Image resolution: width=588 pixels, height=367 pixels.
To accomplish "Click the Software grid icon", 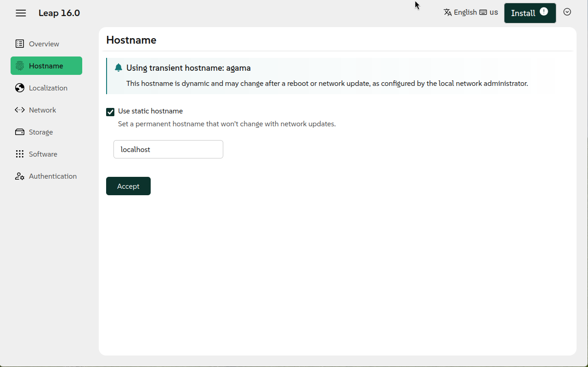I will 20,154.
